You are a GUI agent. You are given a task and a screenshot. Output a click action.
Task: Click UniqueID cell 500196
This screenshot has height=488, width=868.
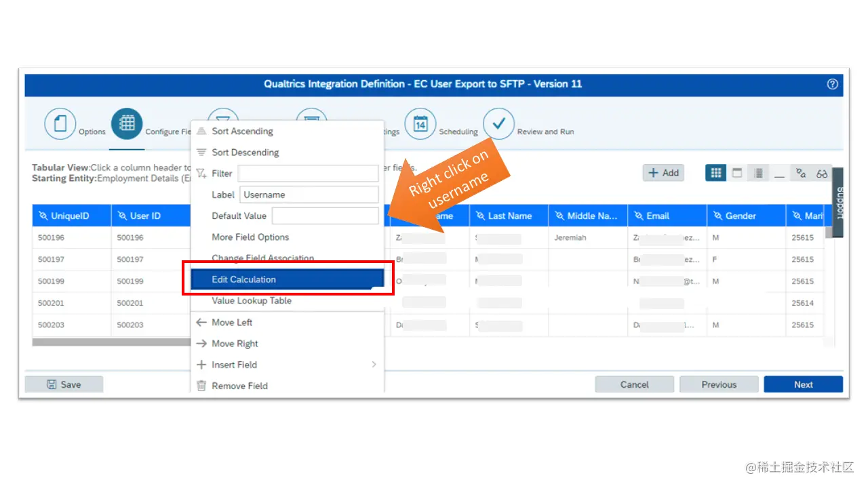click(72, 238)
